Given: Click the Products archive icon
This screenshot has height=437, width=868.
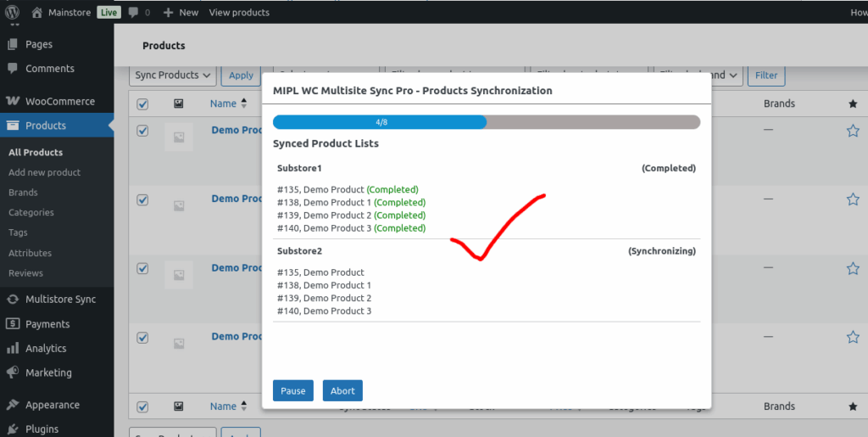Looking at the screenshot, I should coord(12,126).
